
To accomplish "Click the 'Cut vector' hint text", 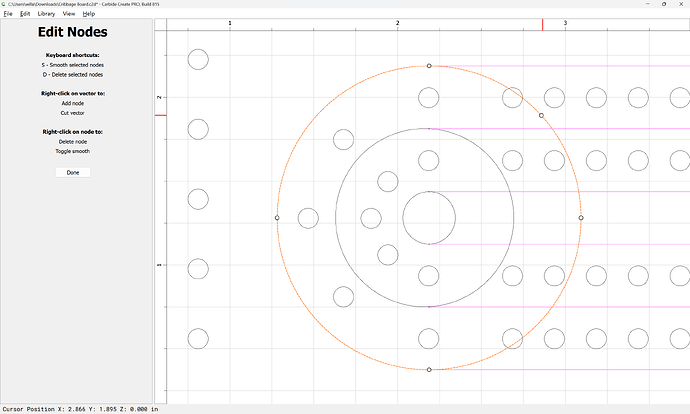I will pos(73,113).
